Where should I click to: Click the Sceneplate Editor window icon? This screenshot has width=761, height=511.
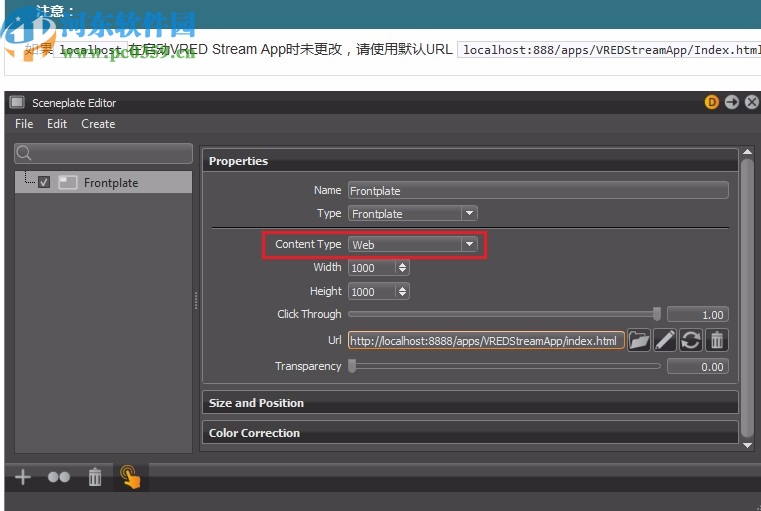17,102
